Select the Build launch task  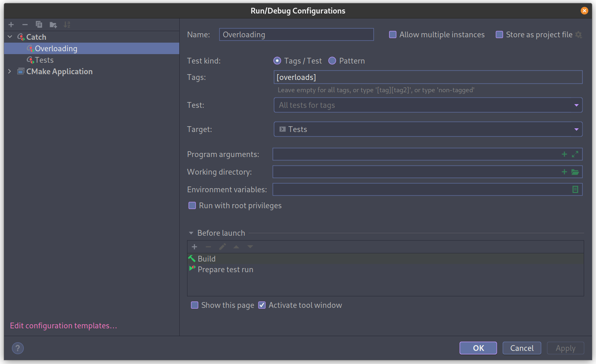pos(385,259)
